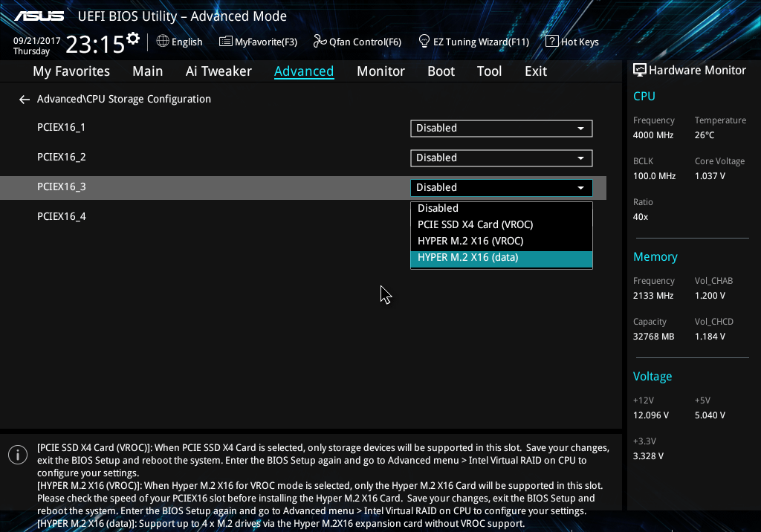Switch to the My Favorites tab
This screenshot has width=761, height=532.
point(71,71)
